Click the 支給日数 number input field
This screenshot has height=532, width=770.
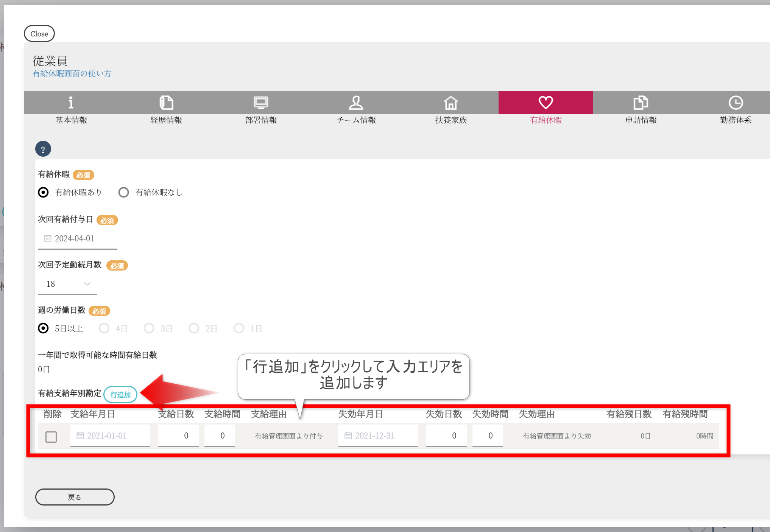pyautogui.click(x=178, y=436)
